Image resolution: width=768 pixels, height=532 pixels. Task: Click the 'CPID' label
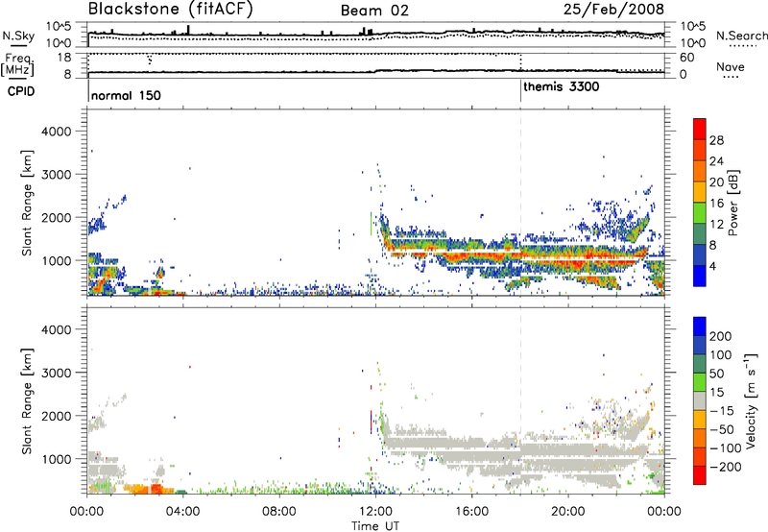coord(21,91)
